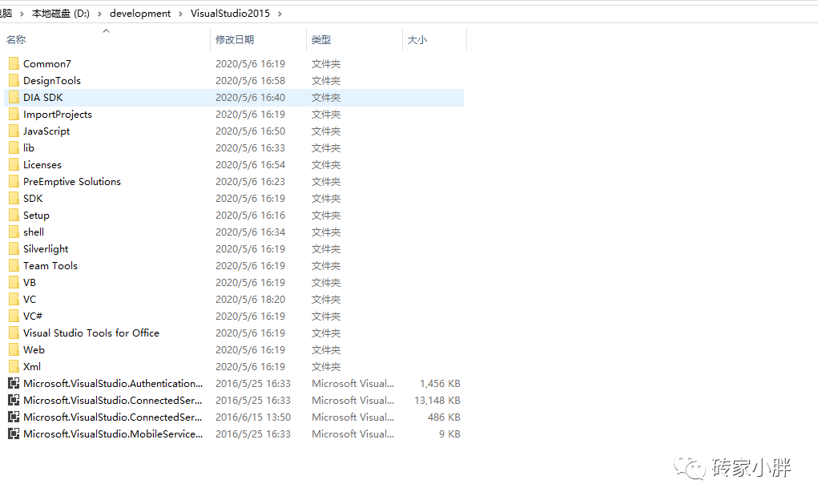The height and width of the screenshot is (504, 818).
Task: Select the DesignTools folder name
Action: point(51,80)
